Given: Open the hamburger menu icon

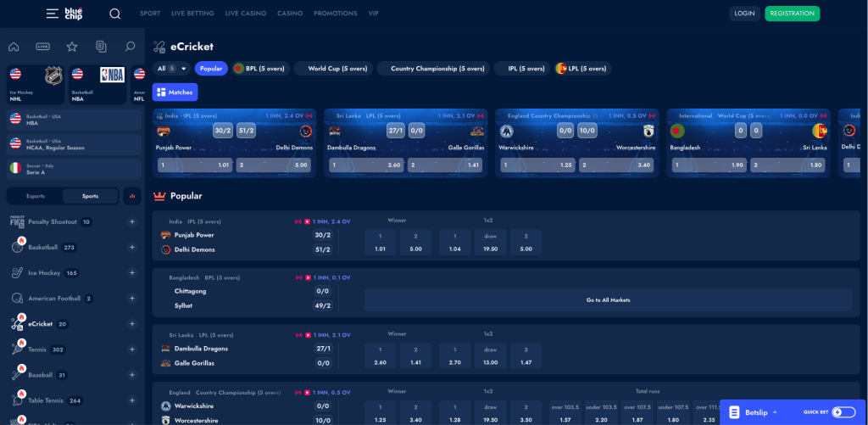Looking at the screenshot, I should [x=53, y=14].
